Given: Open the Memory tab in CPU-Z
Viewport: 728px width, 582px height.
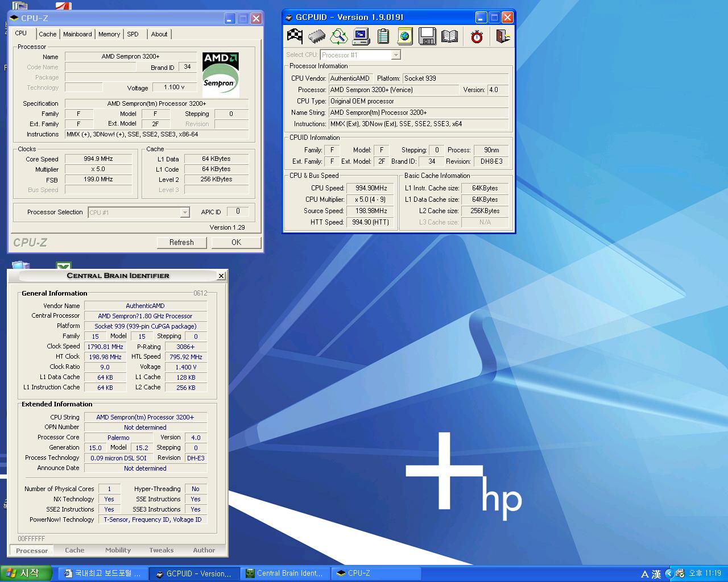Looking at the screenshot, I should coord(109,34).
